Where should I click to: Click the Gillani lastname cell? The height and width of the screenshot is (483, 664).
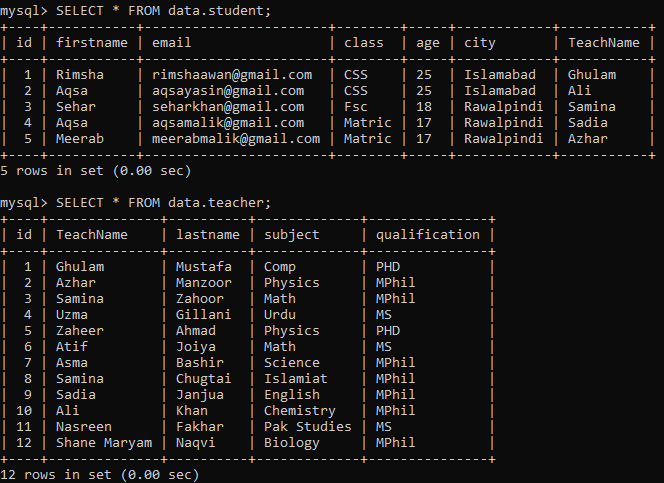pyautogui.click(x=204, y=315)
